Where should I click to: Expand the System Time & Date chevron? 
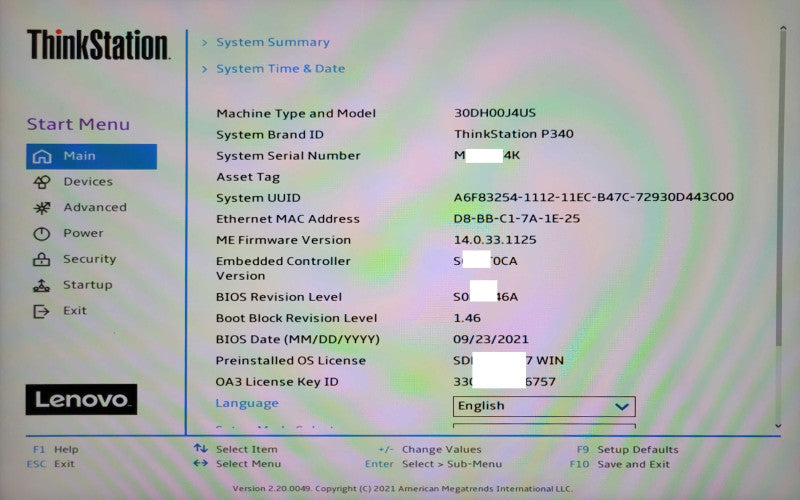point(205,69)
